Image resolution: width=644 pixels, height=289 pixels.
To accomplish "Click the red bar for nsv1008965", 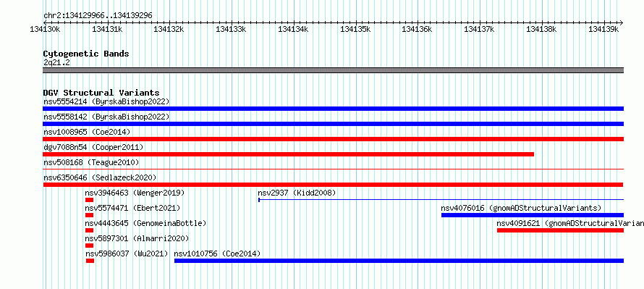I will point(333,139).
